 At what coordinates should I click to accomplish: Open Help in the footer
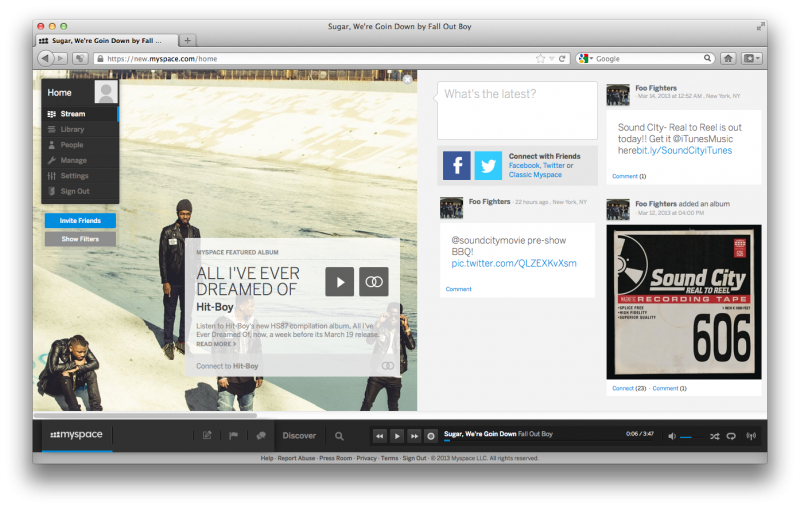click(x=267, y=459)
